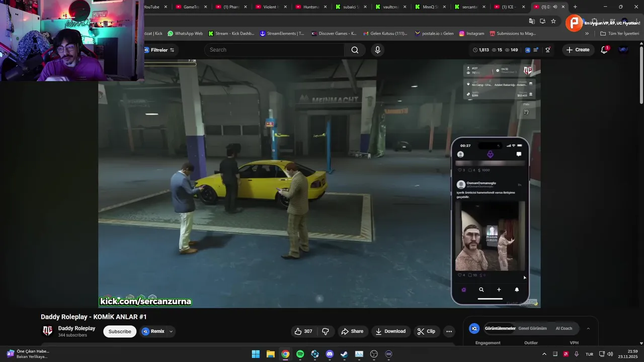644x362 pixels.
Task: Click the page vertical scrollbar
Action: point(641,75)
